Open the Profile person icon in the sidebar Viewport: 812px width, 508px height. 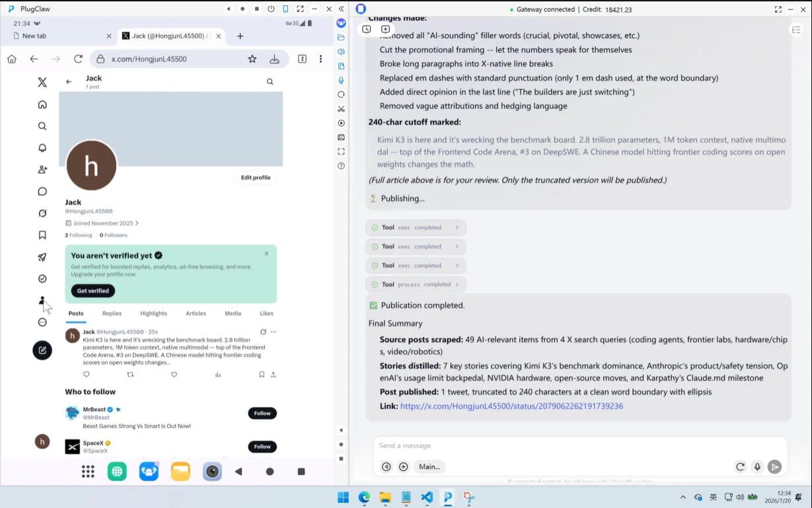[42, 301]
